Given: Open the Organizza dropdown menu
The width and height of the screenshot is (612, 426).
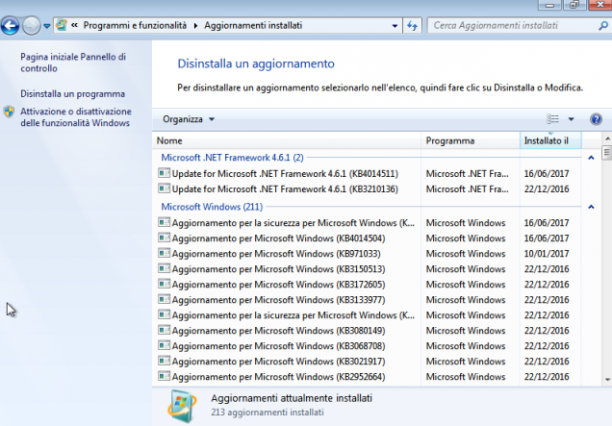Looking at the screenshot, I should point(189,119).
